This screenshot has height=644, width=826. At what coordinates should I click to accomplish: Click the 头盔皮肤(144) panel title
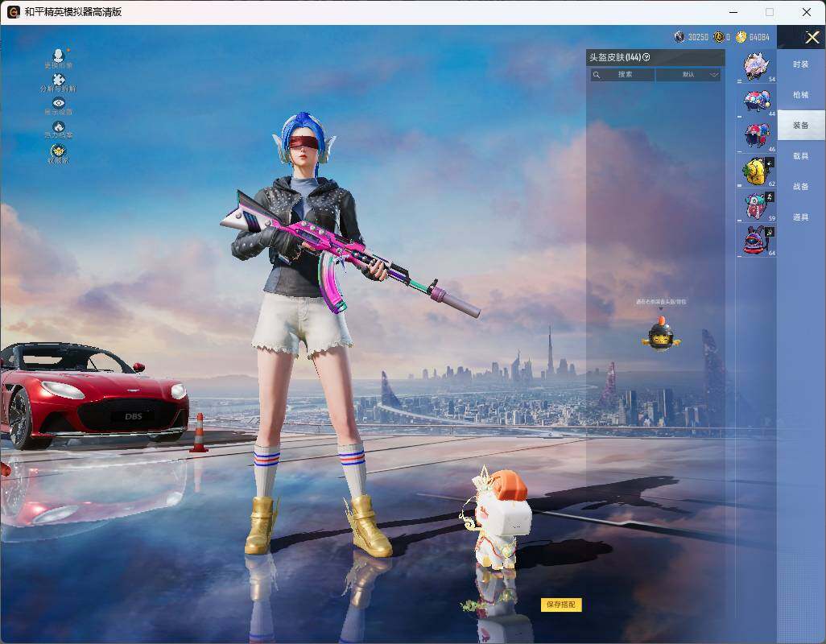coord(615,57)
